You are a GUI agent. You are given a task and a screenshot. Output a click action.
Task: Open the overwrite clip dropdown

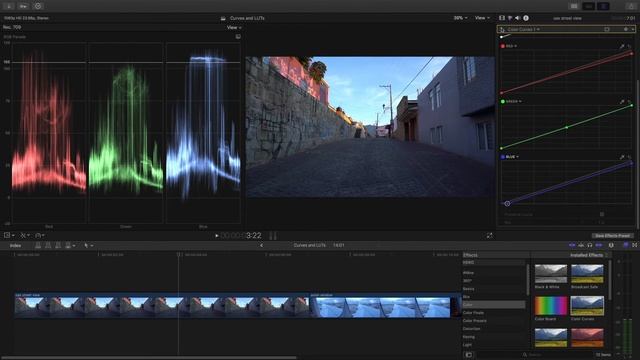70,245
